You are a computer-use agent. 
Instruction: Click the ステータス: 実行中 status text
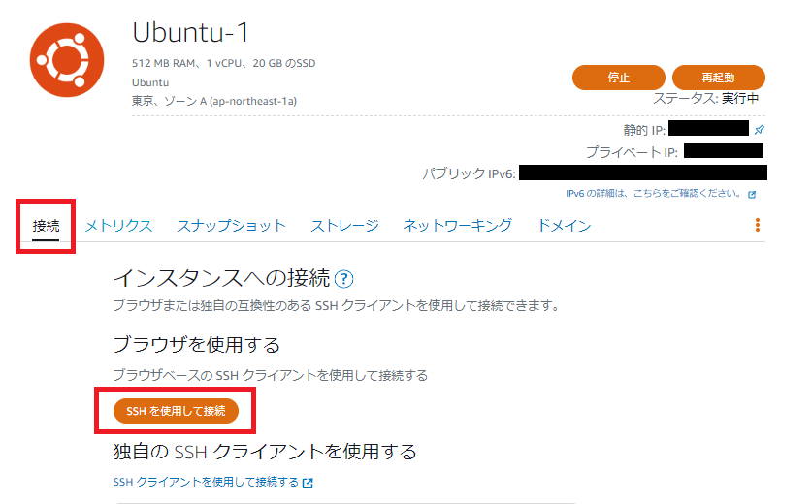[x=706, y=98]
